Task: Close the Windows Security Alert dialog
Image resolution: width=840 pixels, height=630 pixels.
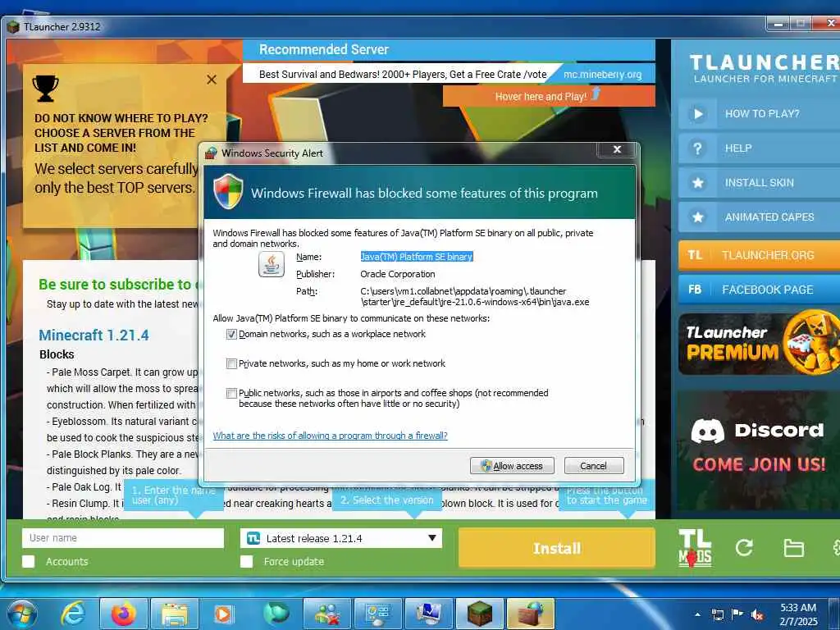Action: point(617,149)
